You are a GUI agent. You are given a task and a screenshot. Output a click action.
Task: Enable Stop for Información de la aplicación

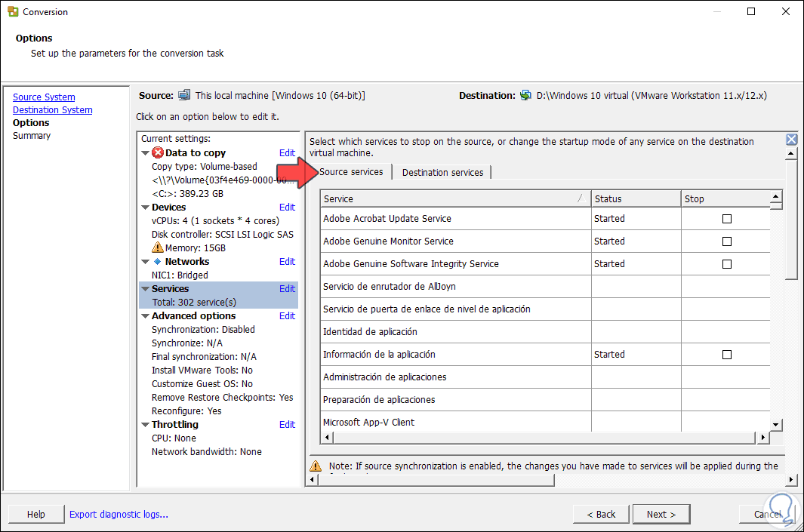point(727,355)
